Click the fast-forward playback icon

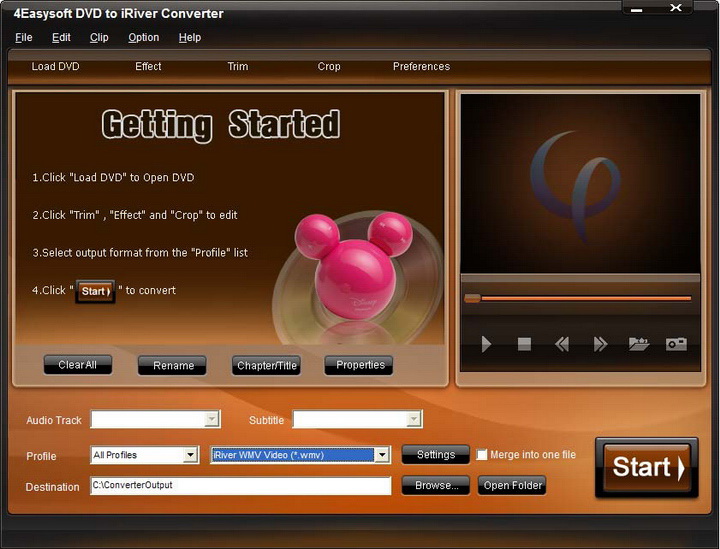600,344
